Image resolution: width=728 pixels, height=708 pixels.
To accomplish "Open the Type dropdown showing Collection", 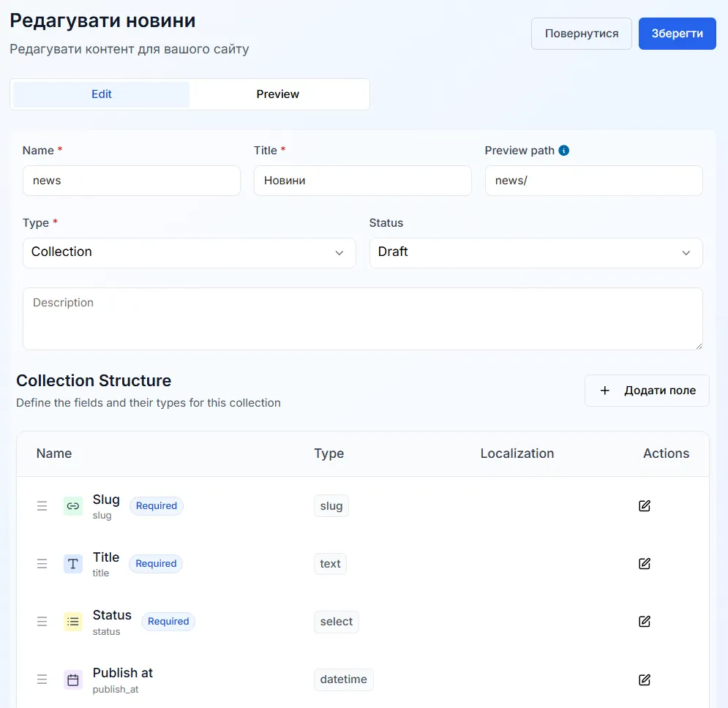I will [x=189, y=252].
